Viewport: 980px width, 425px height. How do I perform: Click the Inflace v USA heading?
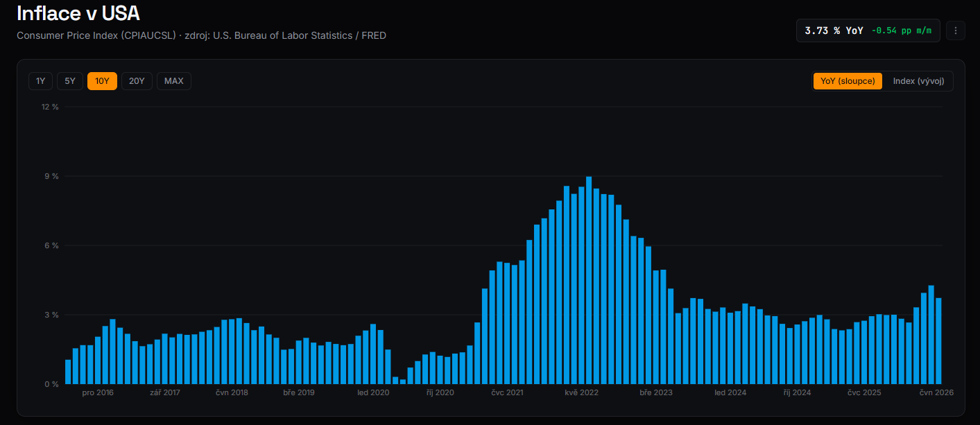click(x=78, y=13)
